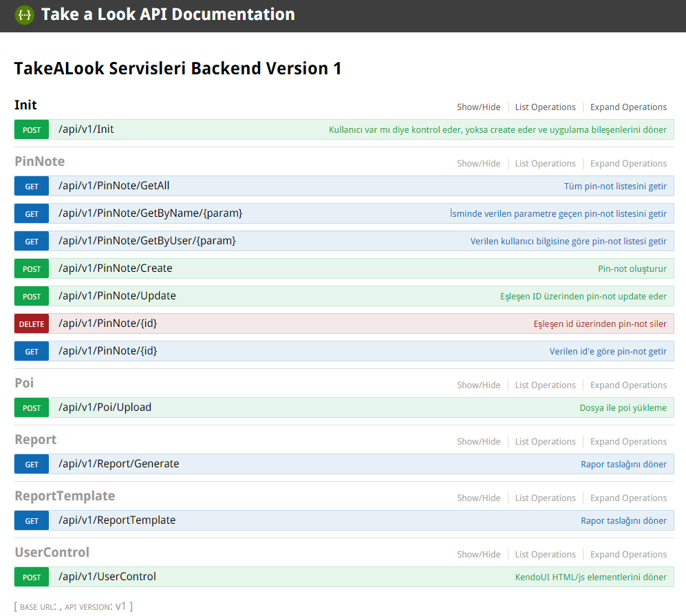Open the /api/v1/PinNote/GetAll endpoint
Image resolution: width=686 pixels, height=616 pixels.
click(114, 186)
